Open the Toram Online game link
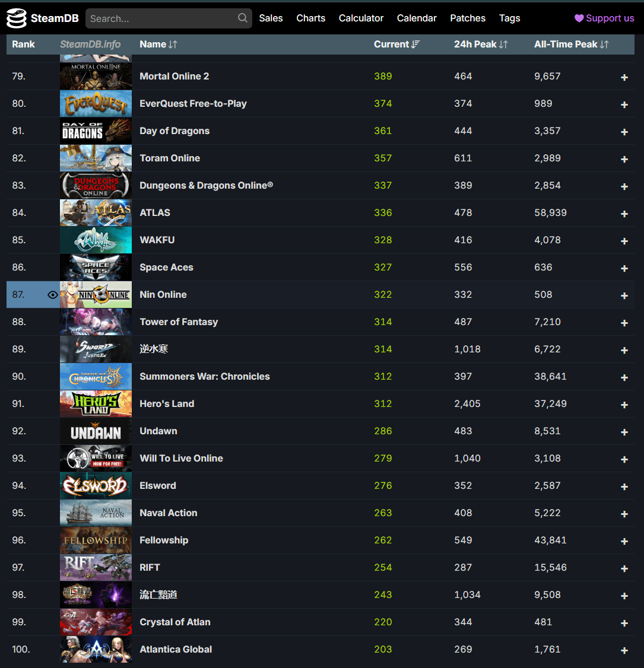Viewport: 644px width, 668px height. tap(170, 158)
